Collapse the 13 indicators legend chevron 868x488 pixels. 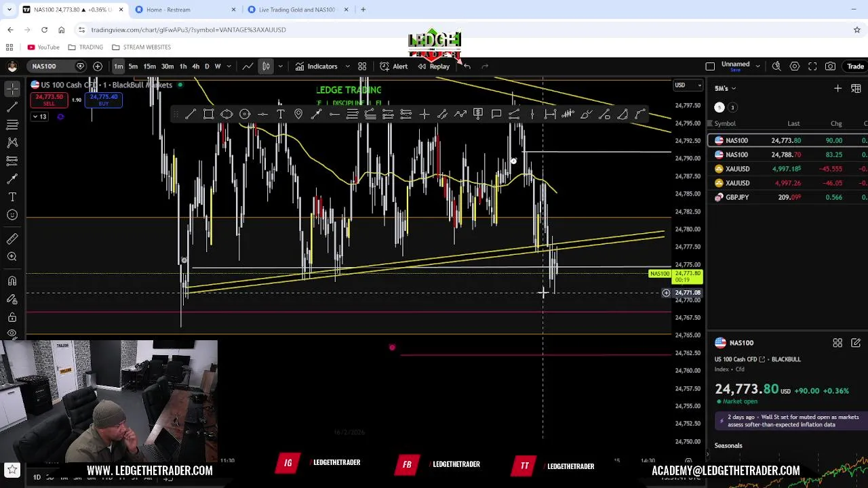(x=39, y=117)
